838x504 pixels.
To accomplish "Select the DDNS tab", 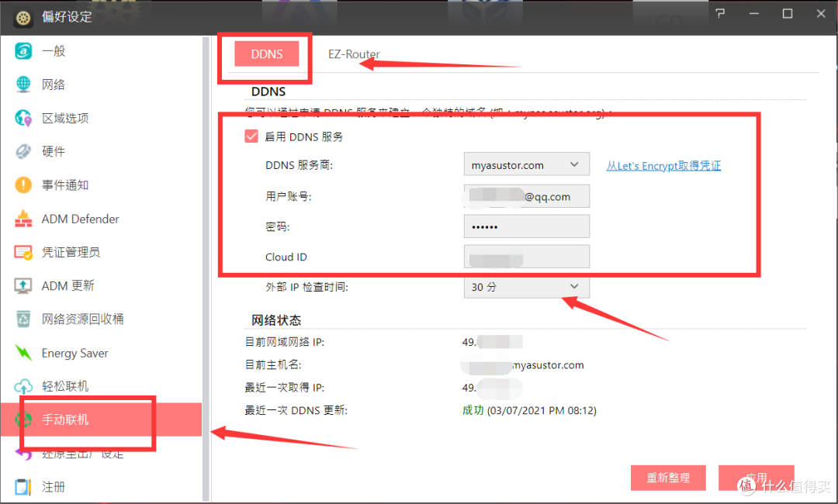I will pyautogui.click(x=266, y=54).
